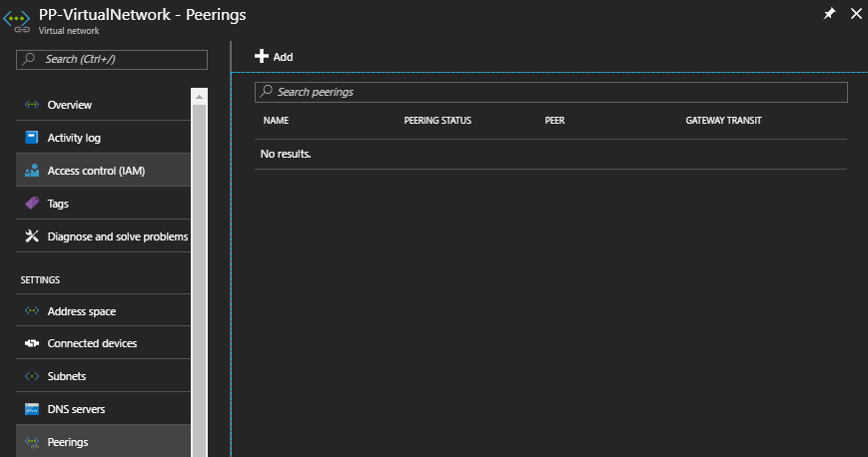Open Diagnose and solve problems wrench icon

pyautogui.click(x=32, y=236)
